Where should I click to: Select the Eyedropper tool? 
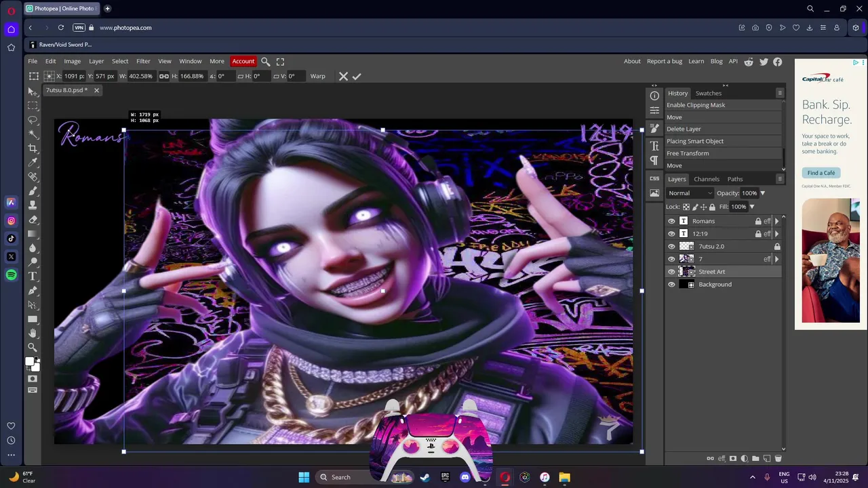(33, 163)
